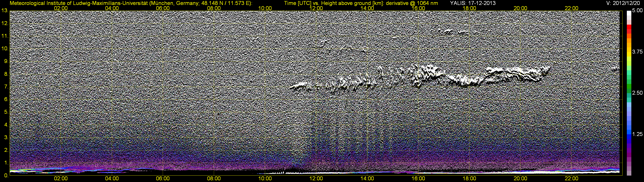Click the 0 km height axis label
The width and height of the screenshot is (644, 182).
[6, 176]
